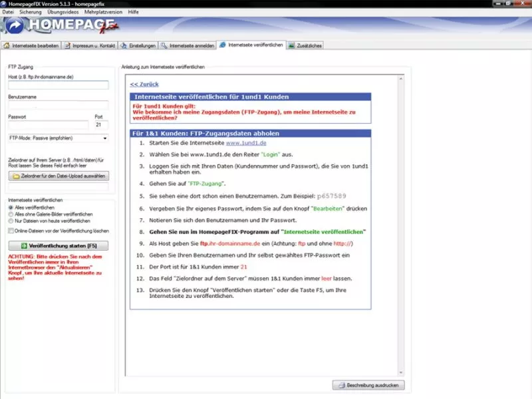Click the Port number field
Viewport: 532px width, 399px height.
[x=100, y=124]
